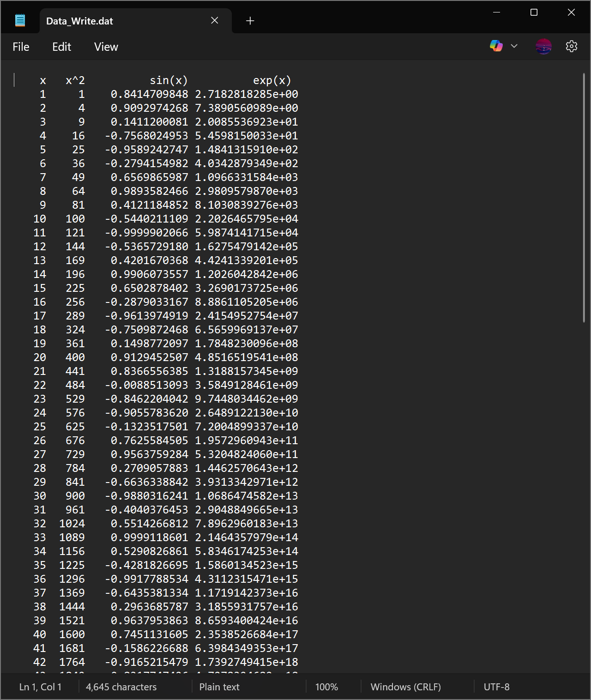The width and height of the screenshot is (591, 700).
Task: Minimize the Notepad window
Action: coord(497,12)
